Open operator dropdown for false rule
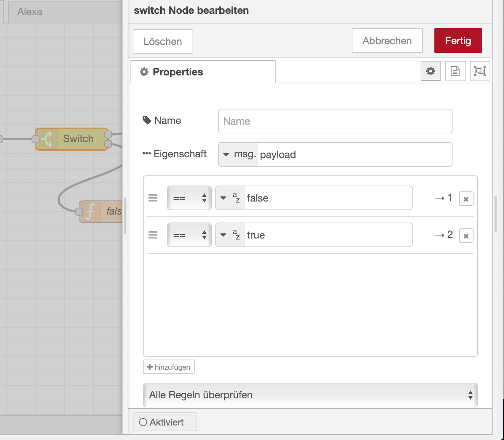Screen dimensions: 504x440 (189, 198)
